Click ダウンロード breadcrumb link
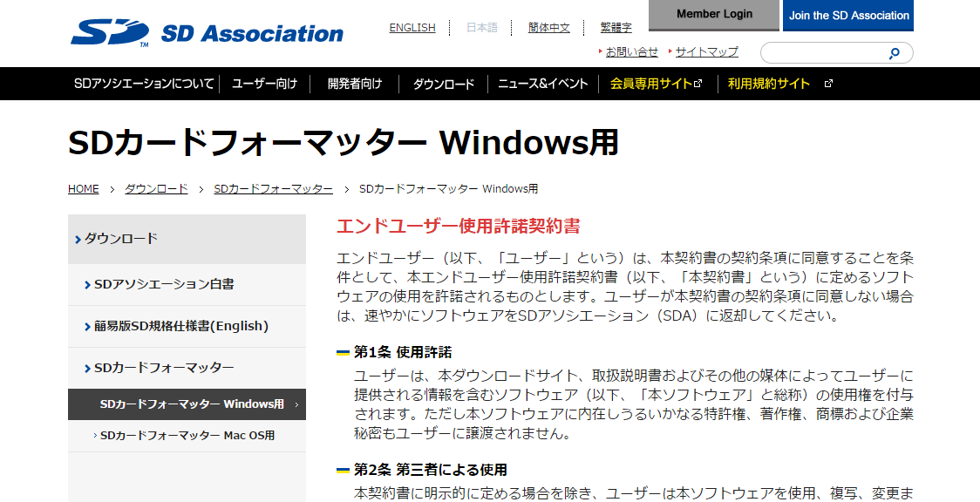Screen dimensions: 980x502 [156, 188]
